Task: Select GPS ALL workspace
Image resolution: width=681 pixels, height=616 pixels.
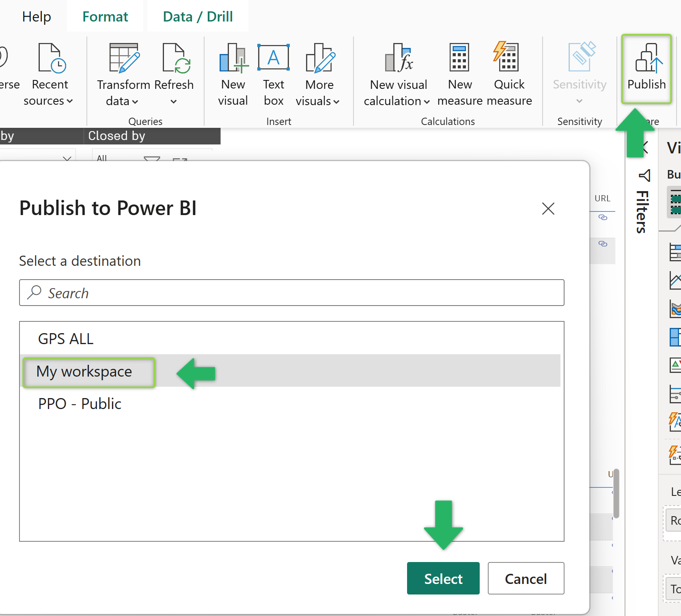Action: point(291,338)
